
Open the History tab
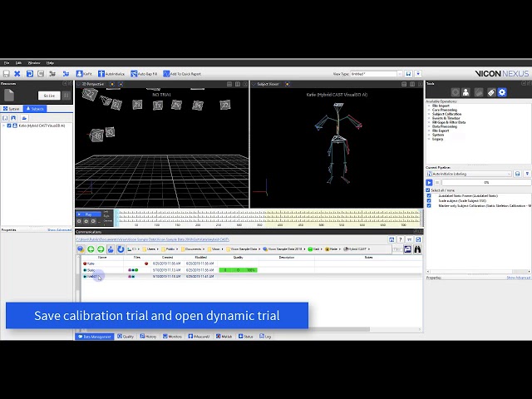pos(148,337)
